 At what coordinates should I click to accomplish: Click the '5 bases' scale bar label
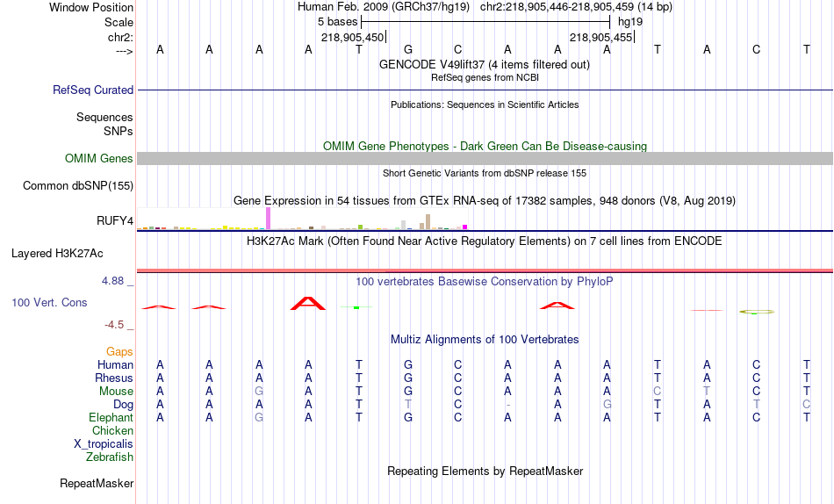tap(338, 22)
